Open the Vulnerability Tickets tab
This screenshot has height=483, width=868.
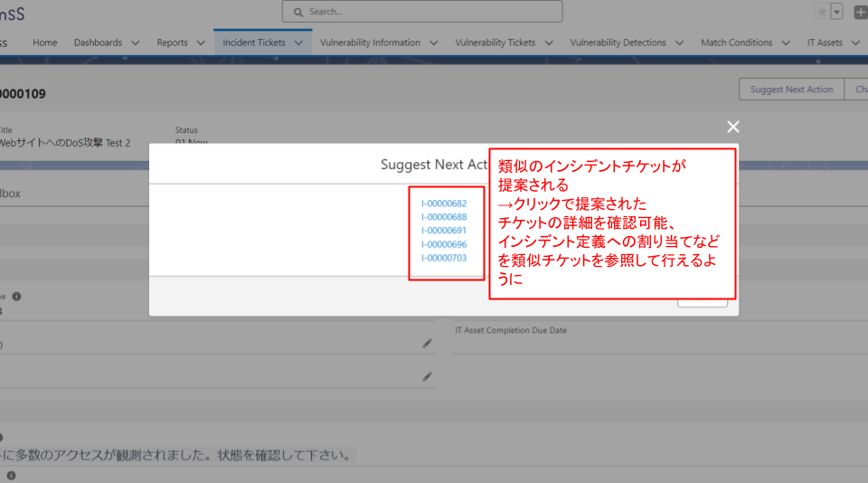pos(495,43)
